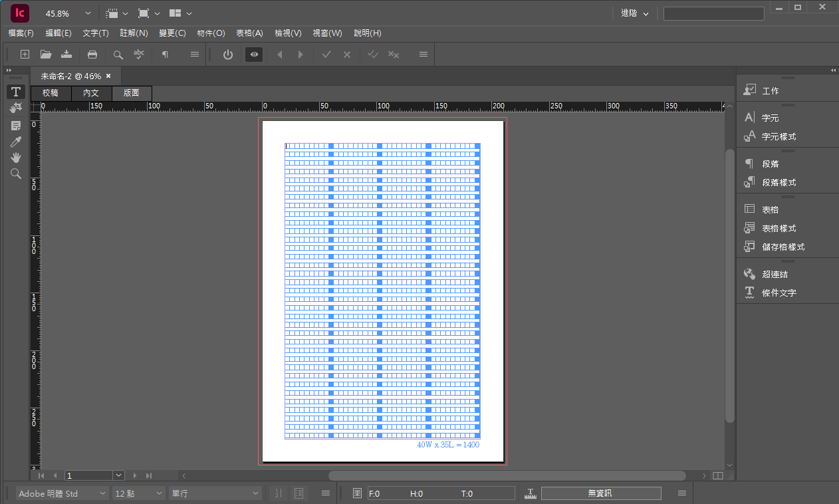839x504 pixels.
Task: Open the 檔案(F) menu
Action: click(x=21, y=33)
